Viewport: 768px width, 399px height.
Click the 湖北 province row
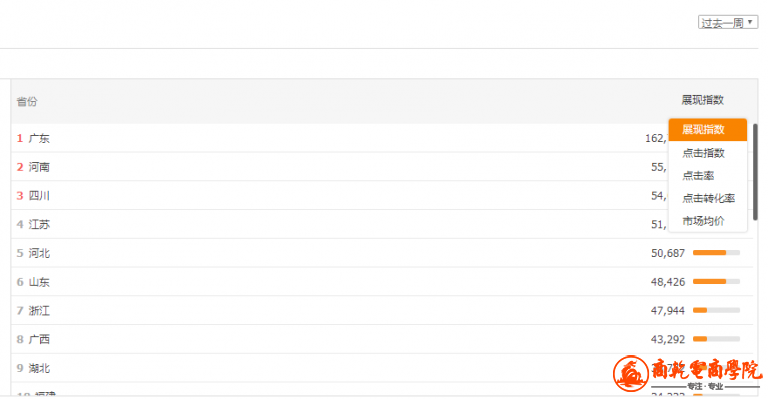382,368
